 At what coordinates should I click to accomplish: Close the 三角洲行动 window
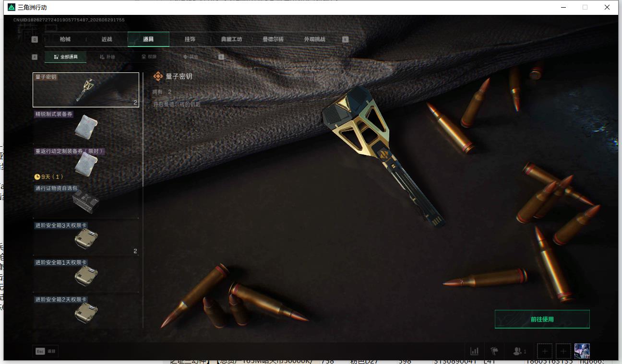coord(607,7)
